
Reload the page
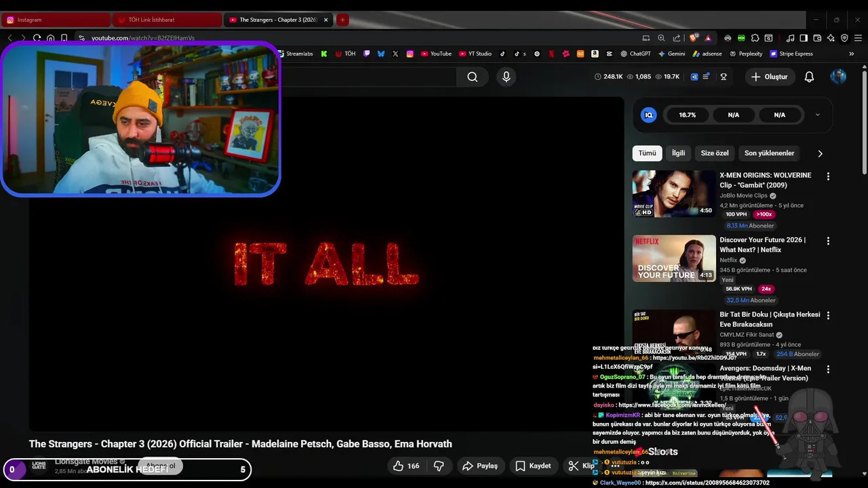[37, 38]
